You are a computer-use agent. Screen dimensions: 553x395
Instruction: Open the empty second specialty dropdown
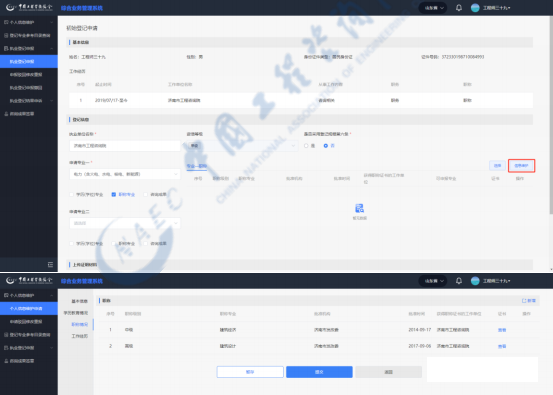(124, 223)
